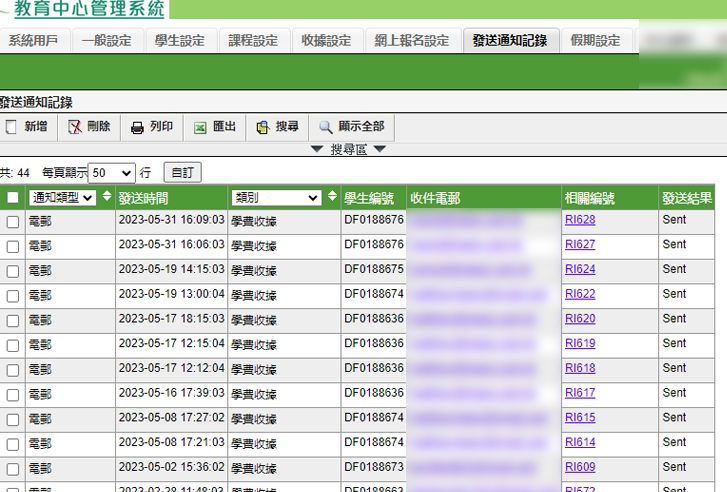Switch to the 課程設定 tab
This screenshot has width=727, height=492.
point(253,41)
